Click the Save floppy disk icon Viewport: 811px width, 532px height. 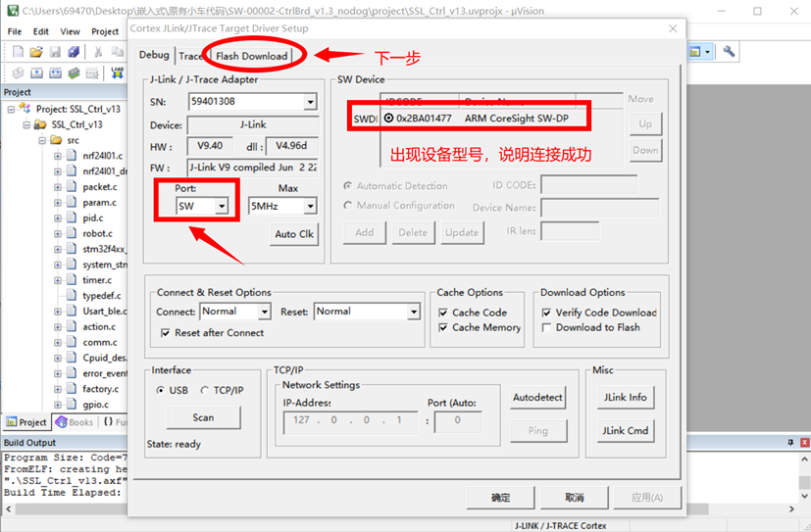point(55,51)
